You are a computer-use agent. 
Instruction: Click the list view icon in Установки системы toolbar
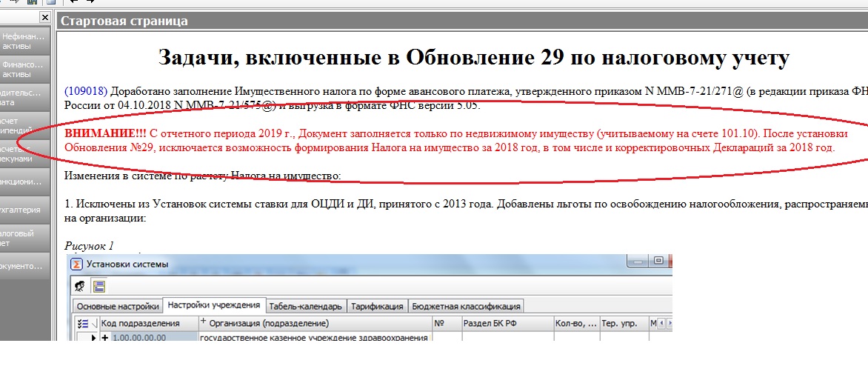[99, 285]
